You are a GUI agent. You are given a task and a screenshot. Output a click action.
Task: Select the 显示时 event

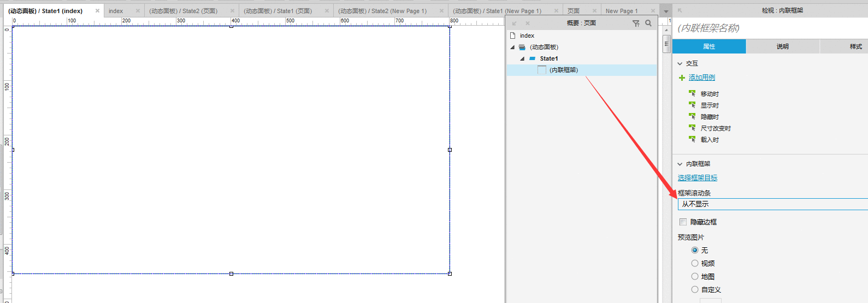tap(710, 105)
